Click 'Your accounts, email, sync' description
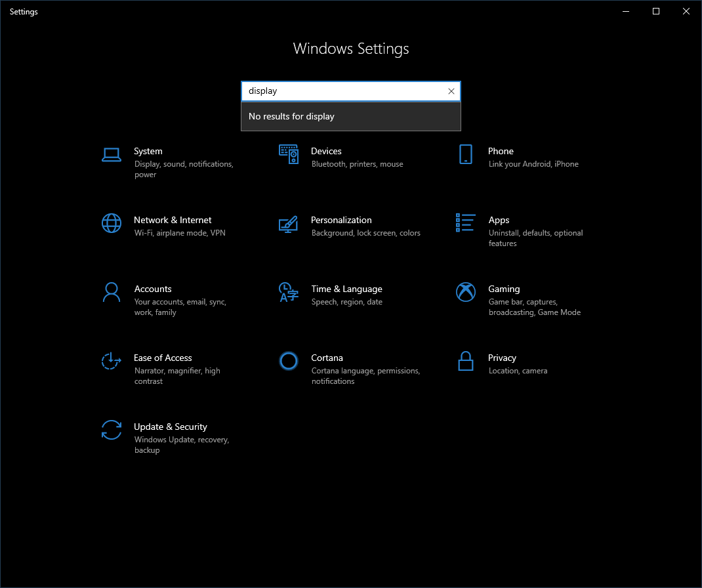702x588 pixels. click(180, 307)
